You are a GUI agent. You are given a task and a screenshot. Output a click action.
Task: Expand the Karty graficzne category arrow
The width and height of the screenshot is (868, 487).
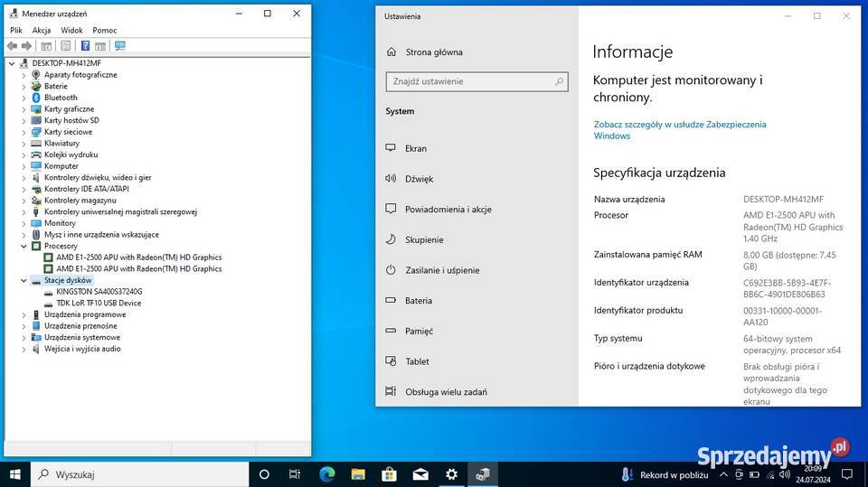[x=24, y=109]
